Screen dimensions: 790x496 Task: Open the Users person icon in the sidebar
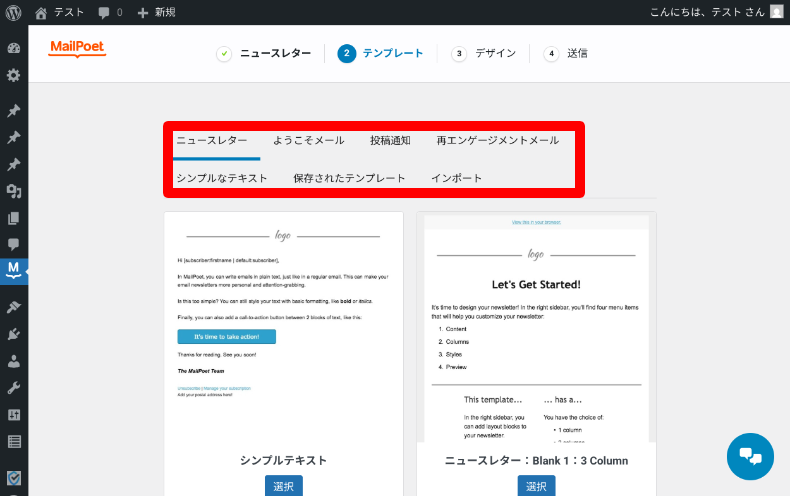[14, 361]
